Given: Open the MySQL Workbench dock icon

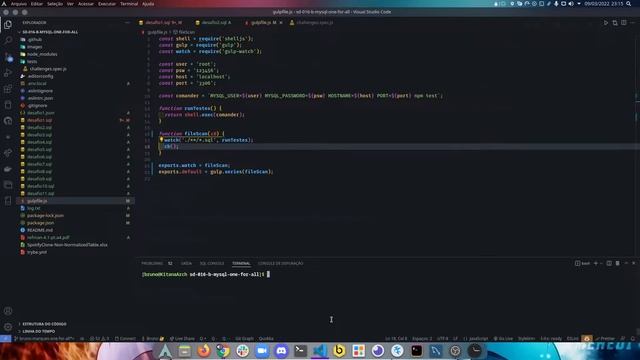Looking at the screenshot, I should coord(436,351).
